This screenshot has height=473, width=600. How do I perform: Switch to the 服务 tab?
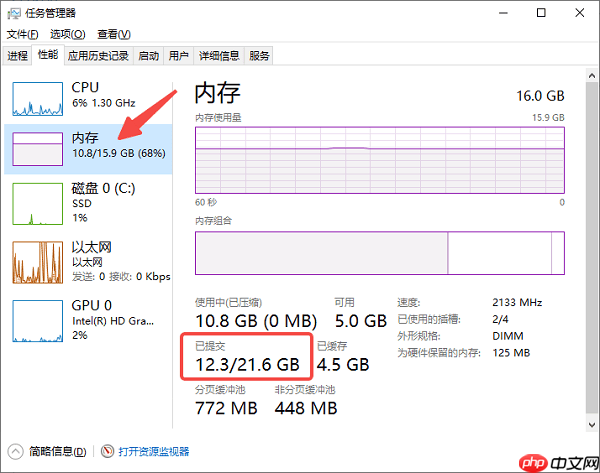pyautogui.click(x=259, y=56)
